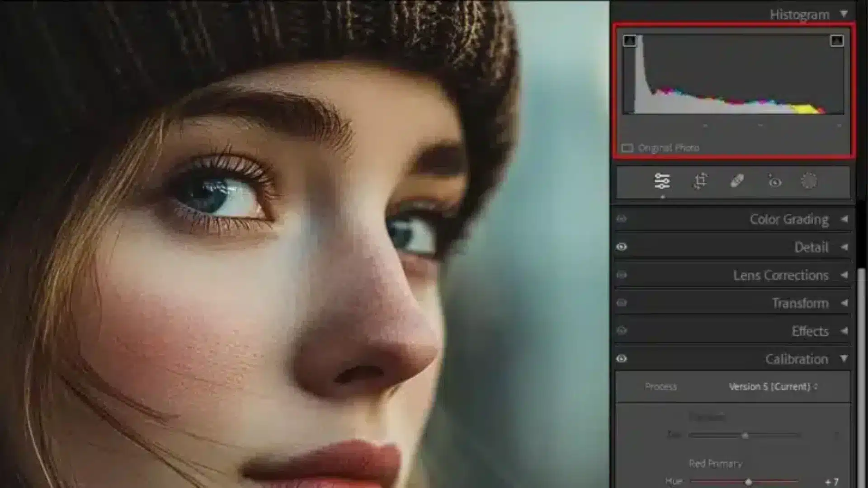The image size is (868, 488).
Task: Click the Effects panel header
Action: click(732, 331)
